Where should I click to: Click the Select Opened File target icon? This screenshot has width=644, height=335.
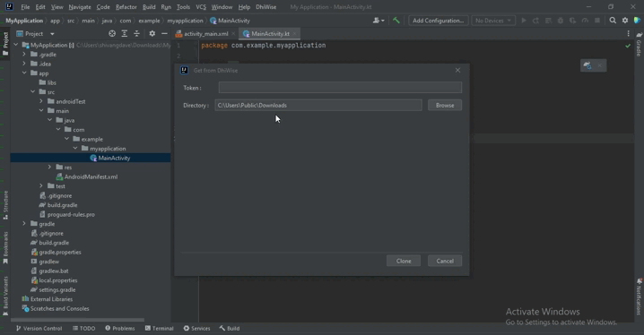[x=112, y=34]
